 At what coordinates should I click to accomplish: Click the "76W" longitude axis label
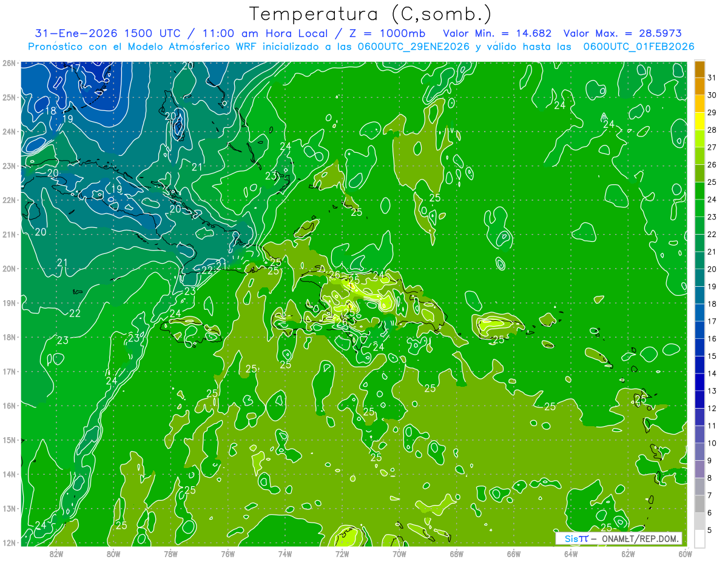click(x=228, y=554)
